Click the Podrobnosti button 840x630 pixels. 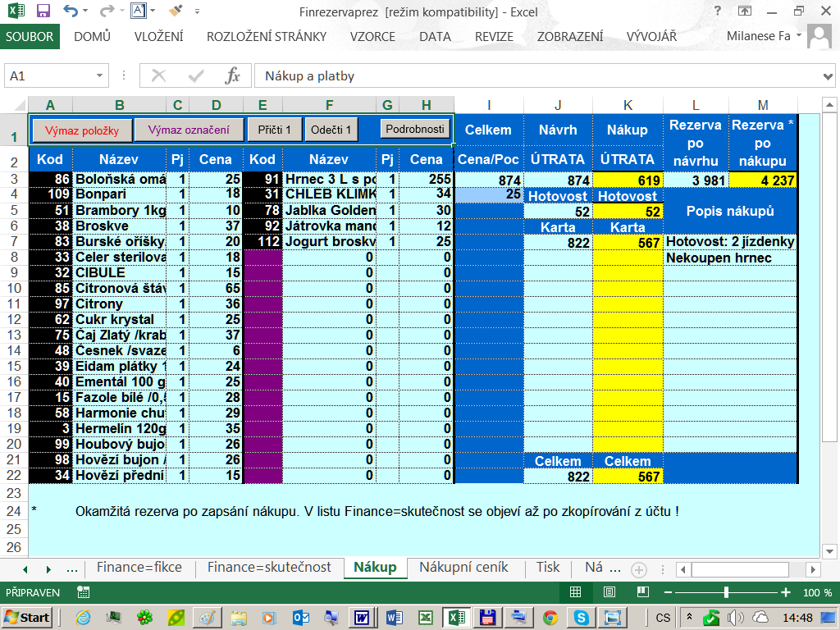pyautogui.click(x=416, y=129)
